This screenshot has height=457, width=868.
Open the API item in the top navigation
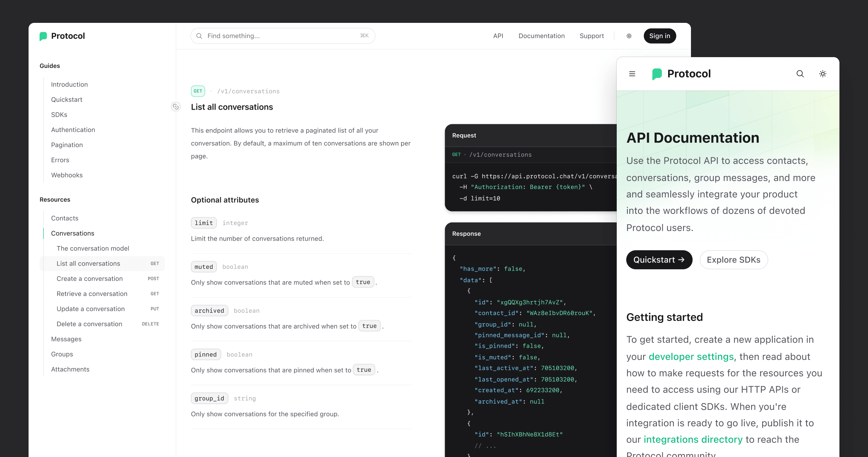pyautogui.click(x=498, y=36)
